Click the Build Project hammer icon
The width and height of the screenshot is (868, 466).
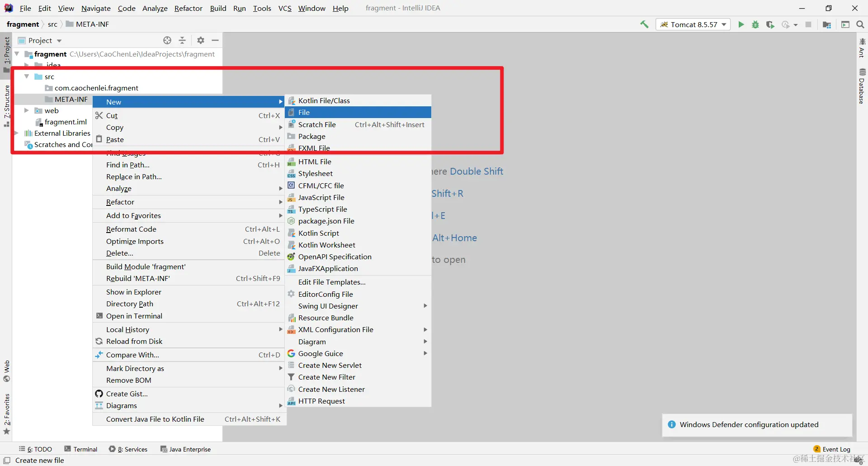pyautogui.click(x=644, y=24)
